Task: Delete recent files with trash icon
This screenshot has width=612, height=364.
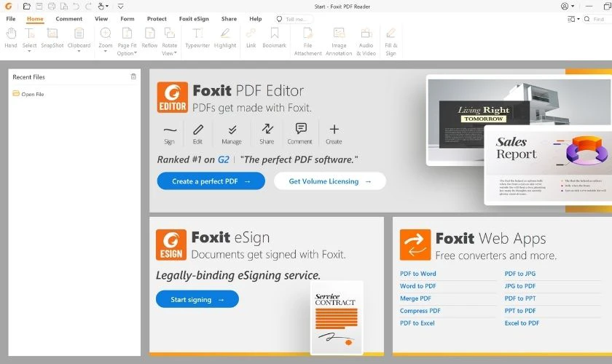Action: tap(133, 76)
